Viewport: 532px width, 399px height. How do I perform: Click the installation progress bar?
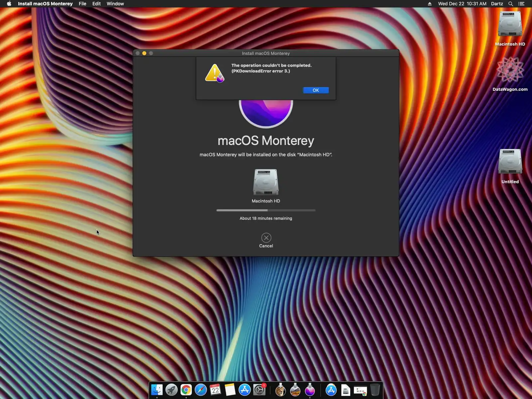click(x=266, y=210)
